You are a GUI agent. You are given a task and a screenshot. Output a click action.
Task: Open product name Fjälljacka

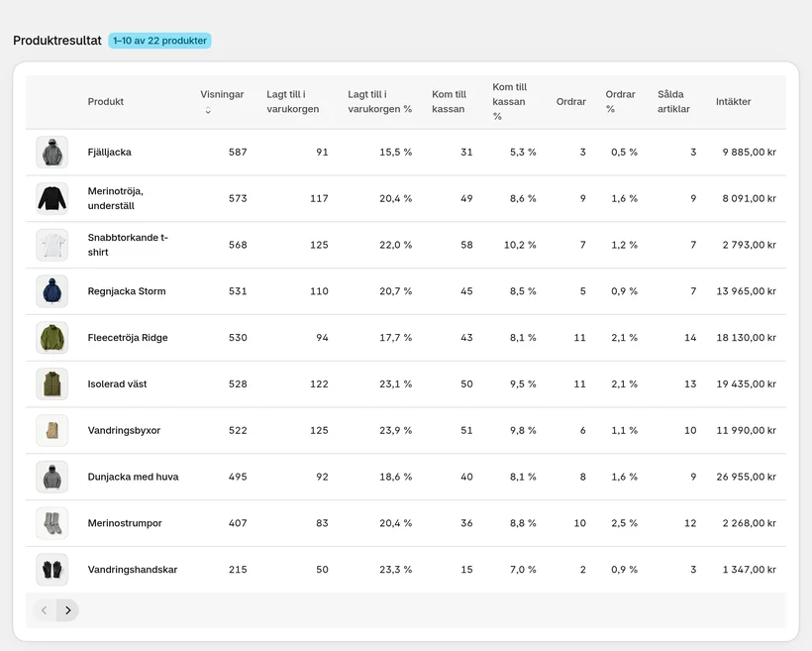109,152
